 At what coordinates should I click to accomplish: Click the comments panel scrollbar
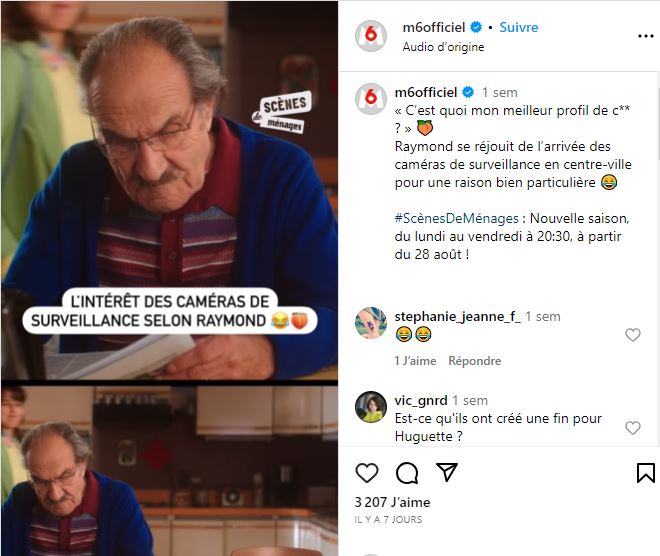[657, 124]
